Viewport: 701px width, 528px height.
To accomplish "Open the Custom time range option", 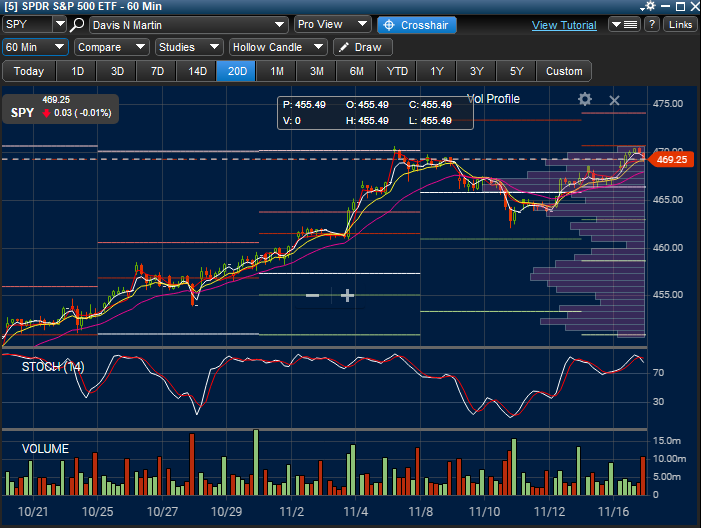I will [x=564, y=71].
